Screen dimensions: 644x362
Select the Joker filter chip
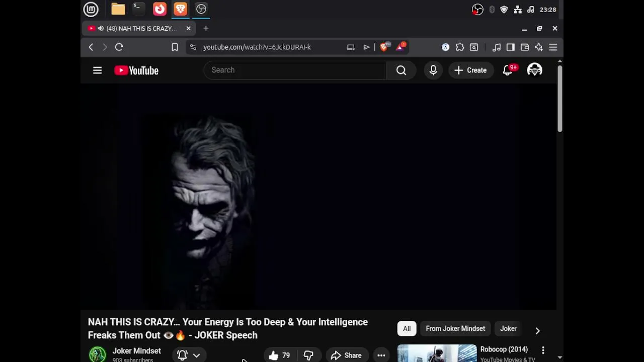pos(508,329)
